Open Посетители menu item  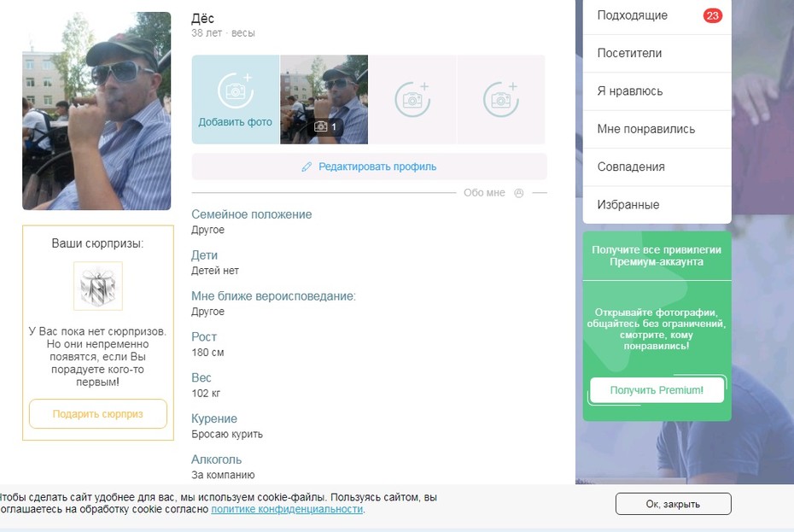click(657, 53)
